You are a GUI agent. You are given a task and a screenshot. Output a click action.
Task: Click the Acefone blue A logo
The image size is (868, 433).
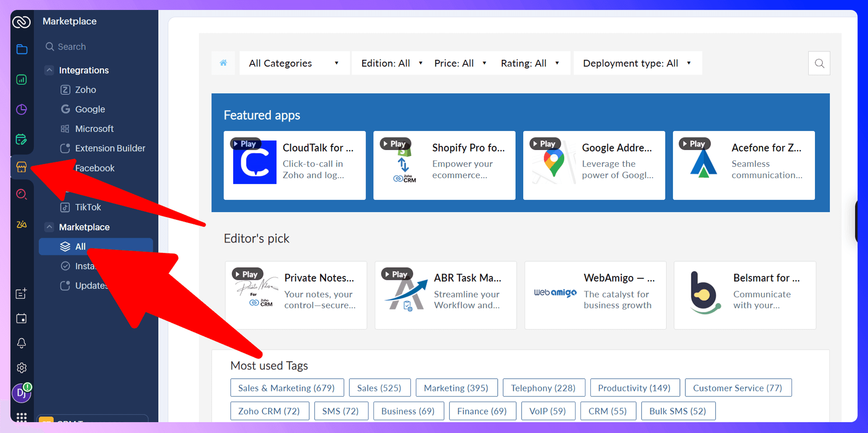[x=703, y=164]
